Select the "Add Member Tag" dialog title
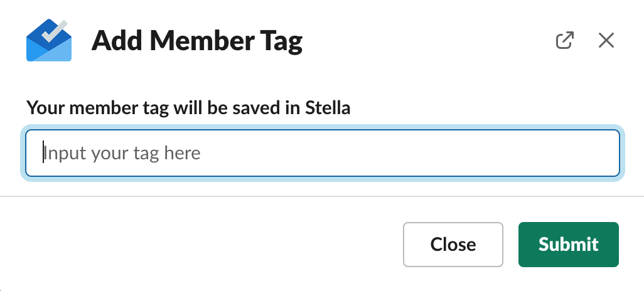This screenshot has width=644, height=291. click(196, 41)
